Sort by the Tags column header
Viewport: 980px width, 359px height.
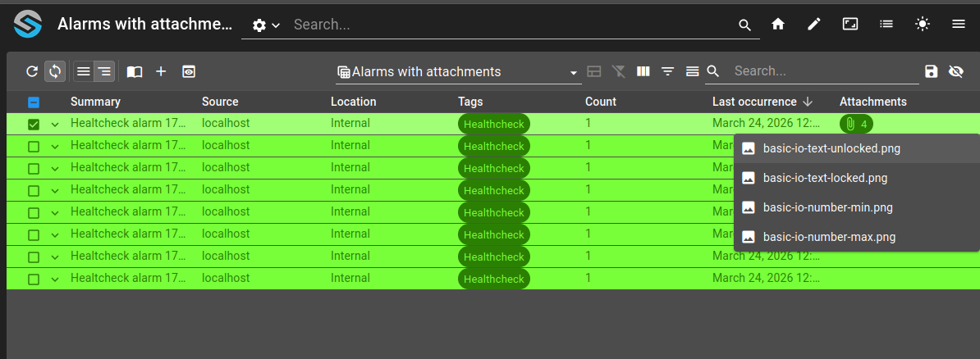470,102
